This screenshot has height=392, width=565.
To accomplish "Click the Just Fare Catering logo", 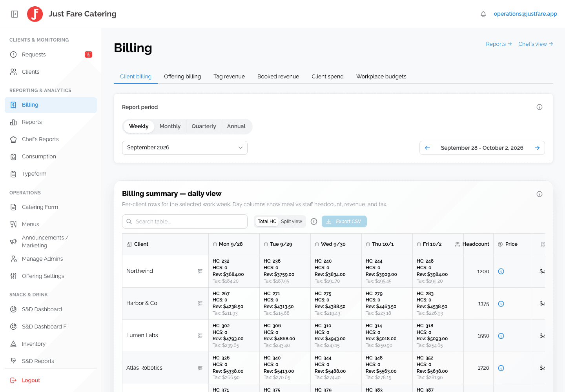I will (x=35, y=14).
